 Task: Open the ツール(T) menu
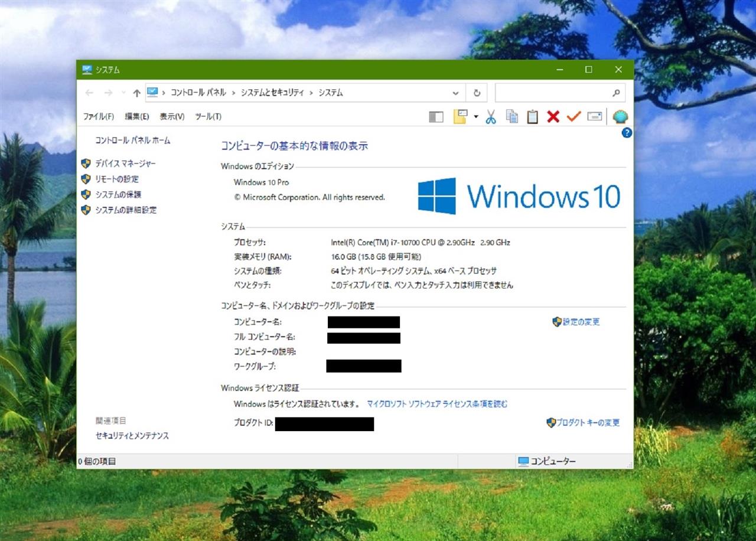pyautogui.click(x=208, y=117)
